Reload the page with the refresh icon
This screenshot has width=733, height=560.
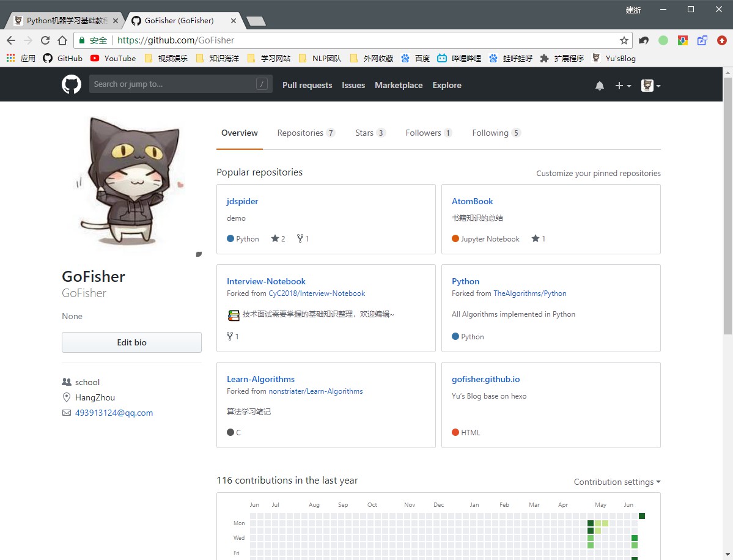tap(45, 40)
